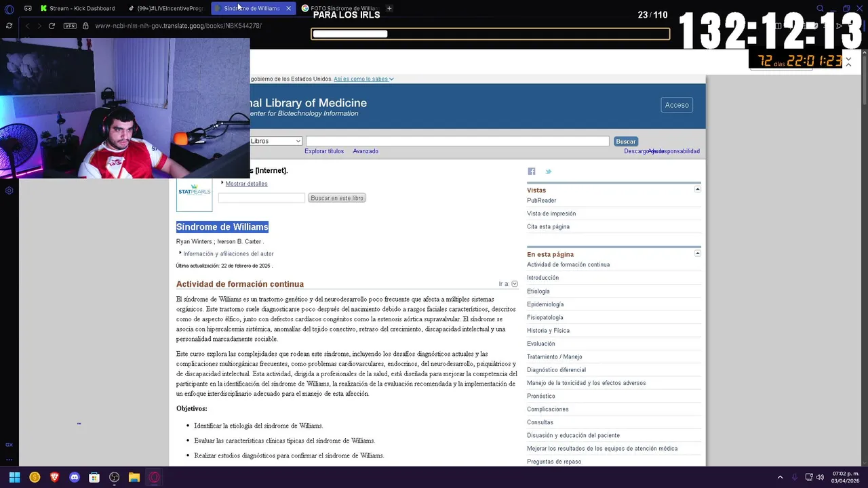Viewport: 868px width, 488px height.
Task: Jump to Historia y Física section
Action: pyautogui.click(x=548, y=331)
